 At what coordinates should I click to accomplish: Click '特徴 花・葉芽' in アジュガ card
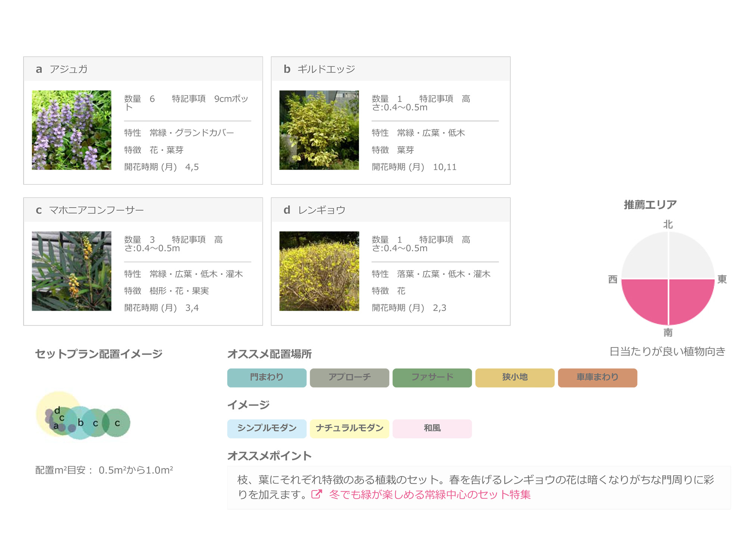tap(154, 150)
